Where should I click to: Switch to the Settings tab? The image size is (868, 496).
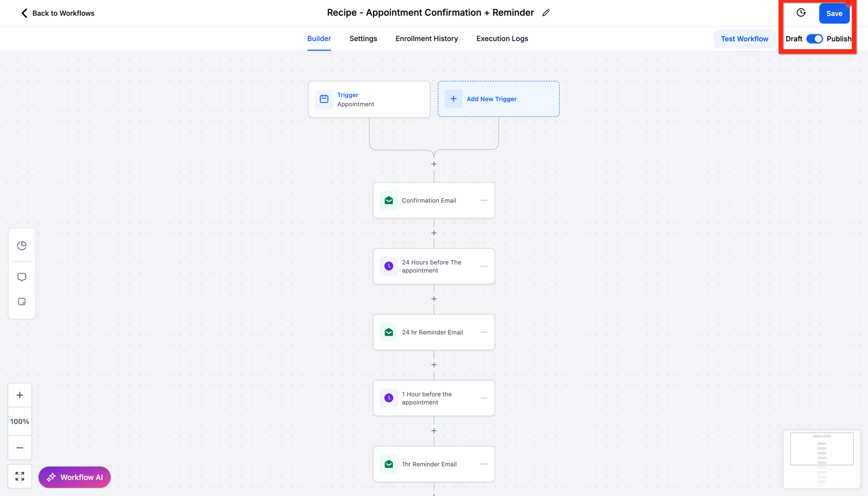[363, 39]
